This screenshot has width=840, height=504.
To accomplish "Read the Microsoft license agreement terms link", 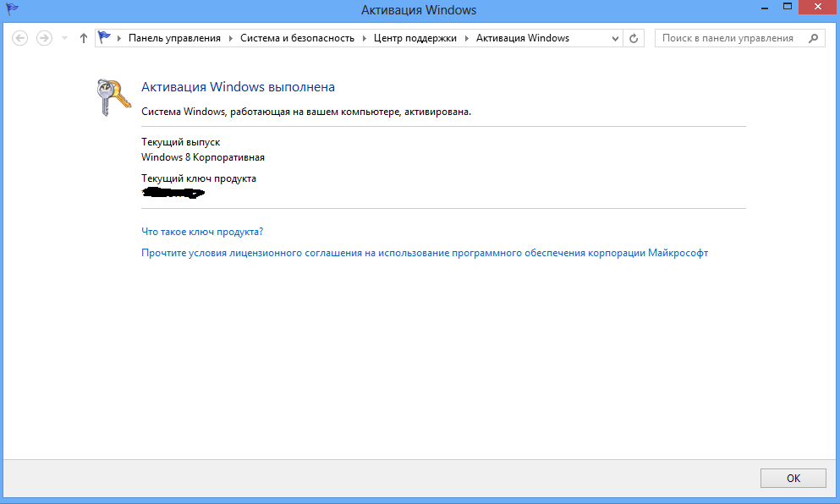I will click(425, 253).
